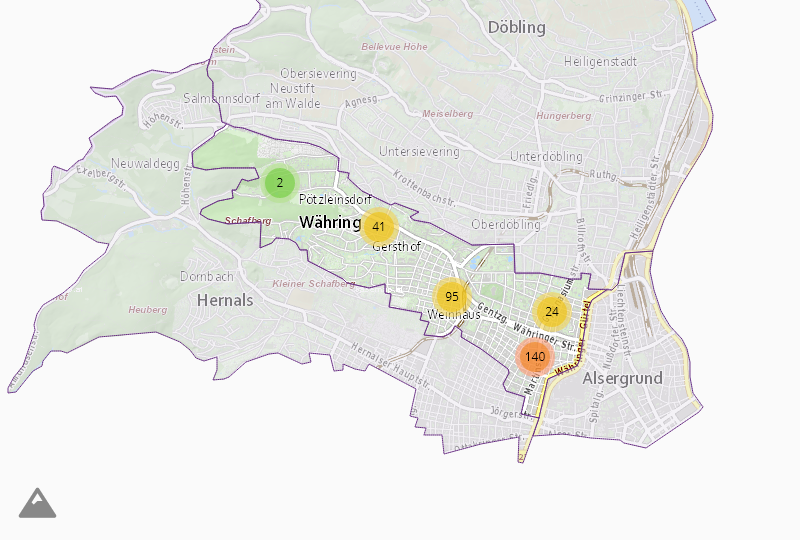The height and width of the screenshot is (540, 800).
Task: Select the Hernalser Hauptstr. street label
Action: pos(391,366)
